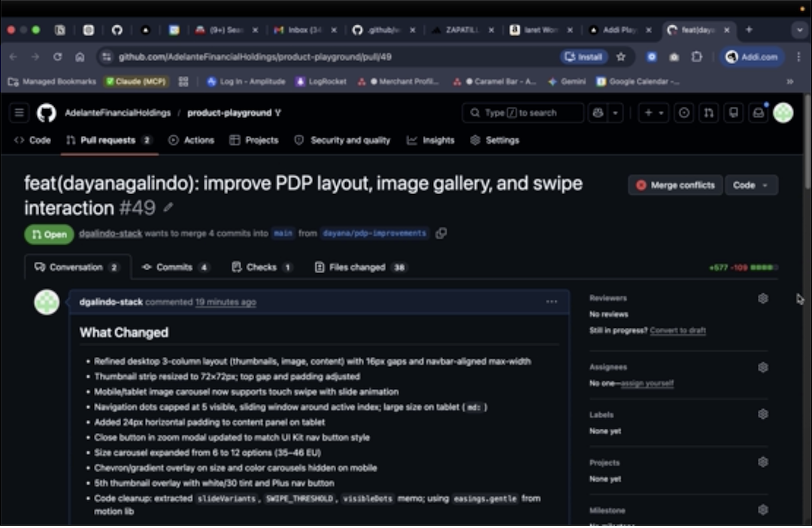Viewport: 812px width, 528px height.
Task: Expand the tab search dropdown arrow
Action: click(x=799, y=30)
